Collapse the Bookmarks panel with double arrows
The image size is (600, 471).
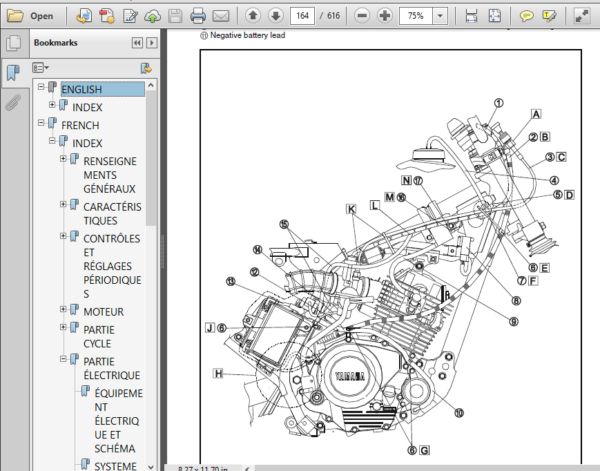pos(137,43)
